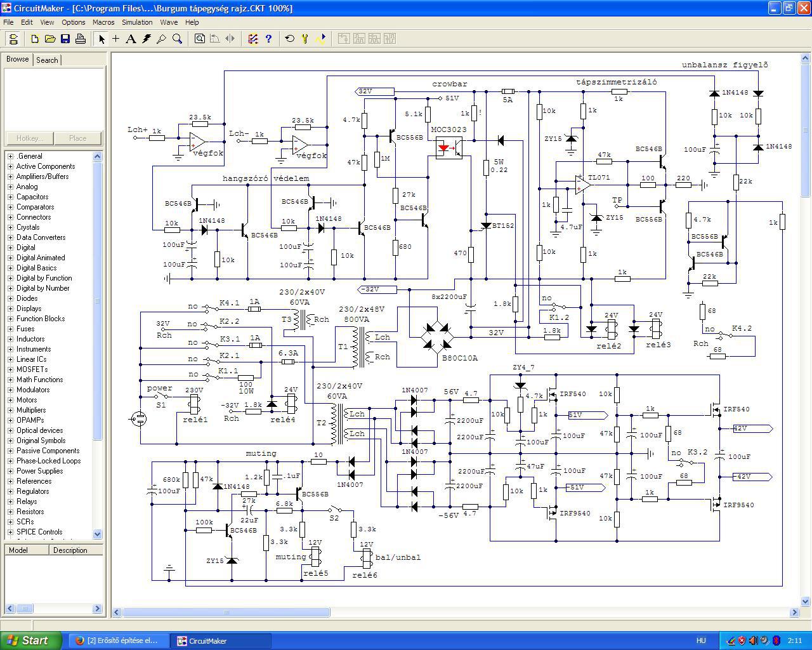Click the Hotkey... button
Screen dimensions: 812x650
coord(30,138)
